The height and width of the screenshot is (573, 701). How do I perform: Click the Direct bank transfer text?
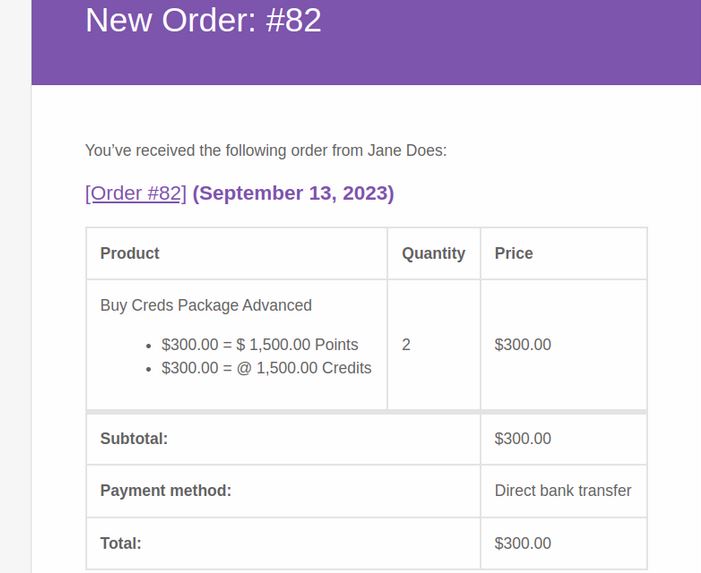[x=563, y=490]
